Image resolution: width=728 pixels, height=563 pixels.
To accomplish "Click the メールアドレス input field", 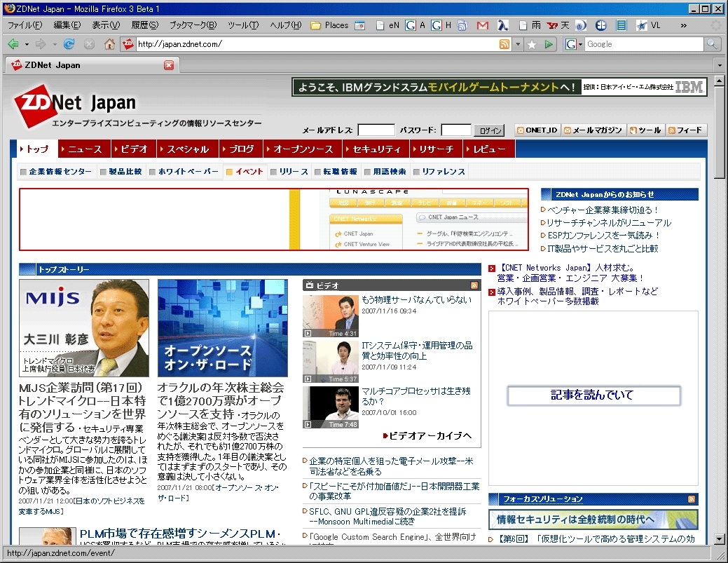I will coord(376,130).
